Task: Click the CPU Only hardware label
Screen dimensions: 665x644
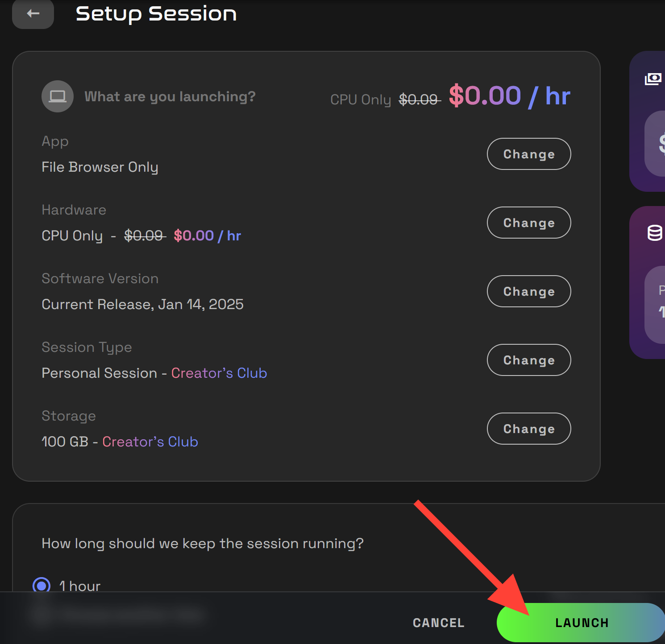Action: pos(72,235)
